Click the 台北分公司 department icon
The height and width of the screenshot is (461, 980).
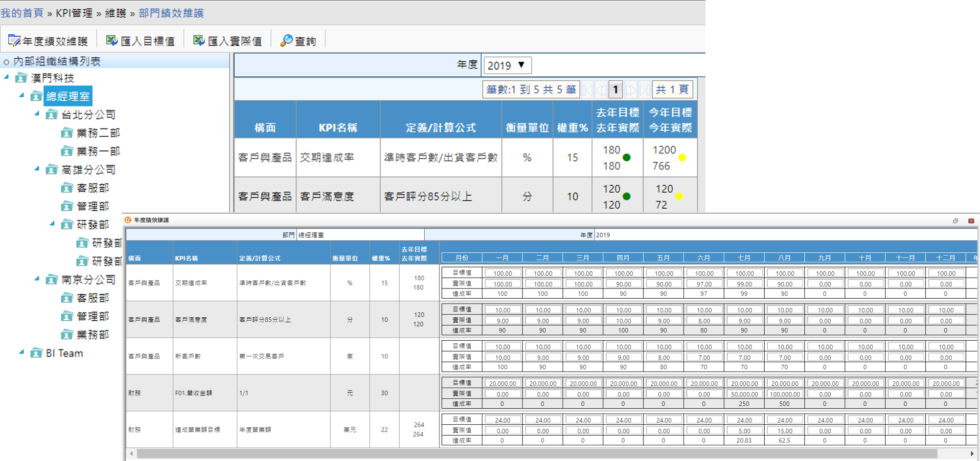pyautogui.click(x=51, y=114)
